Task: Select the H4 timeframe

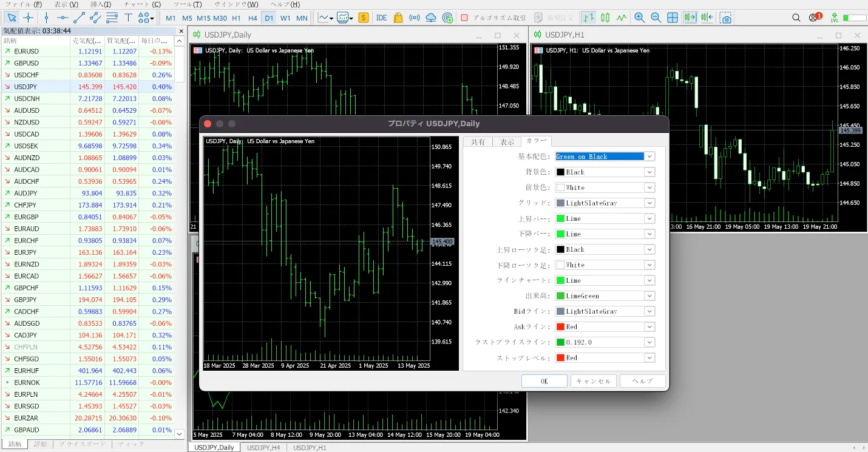Action: pos(253,18)
